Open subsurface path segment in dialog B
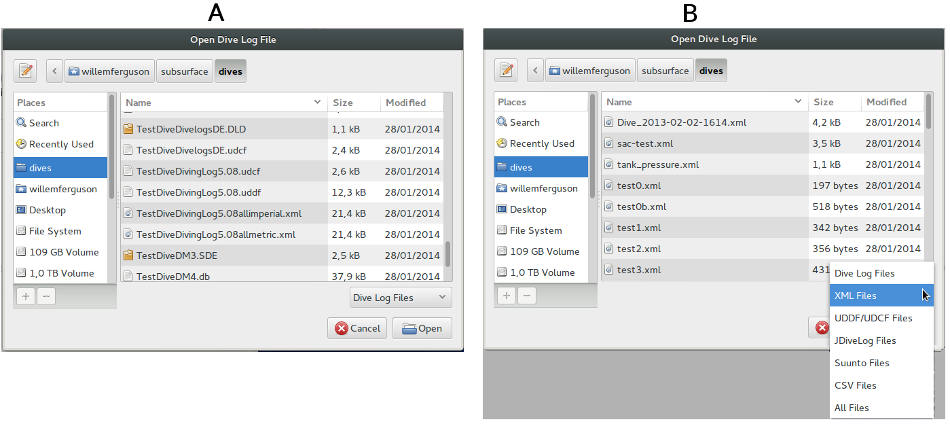The image size is (950, 424). click(x=665, y=70)
